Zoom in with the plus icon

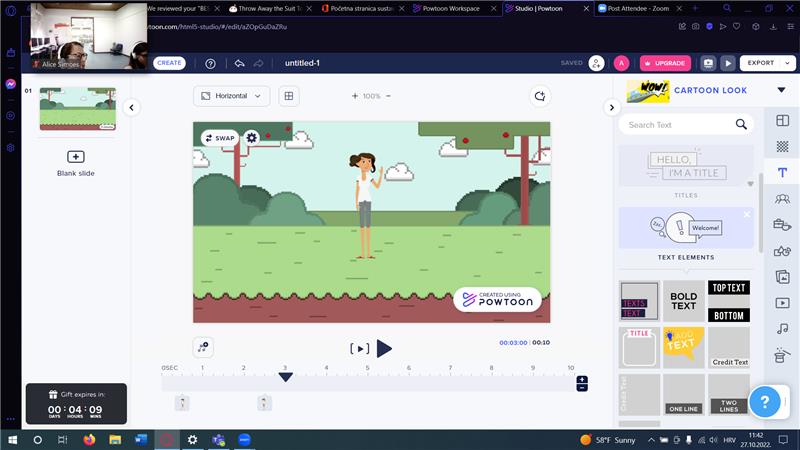(355, 96)
